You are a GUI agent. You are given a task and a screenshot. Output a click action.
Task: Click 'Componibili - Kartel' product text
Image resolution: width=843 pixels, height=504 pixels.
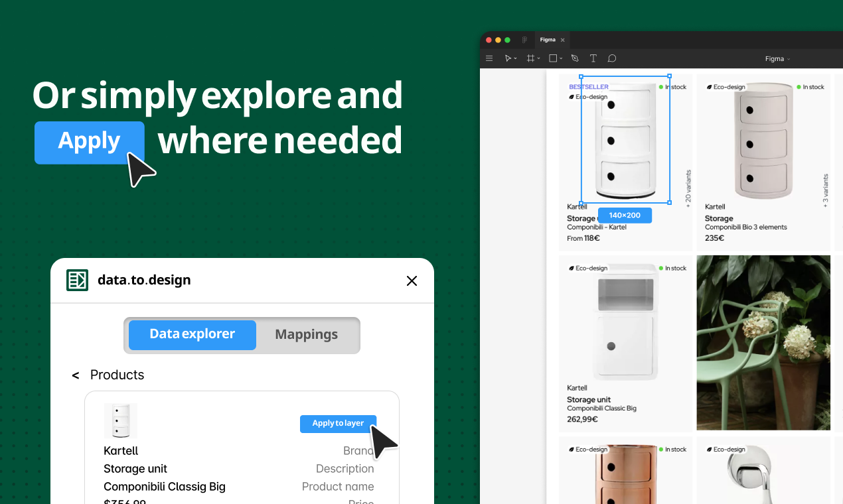tap(597, 227)
